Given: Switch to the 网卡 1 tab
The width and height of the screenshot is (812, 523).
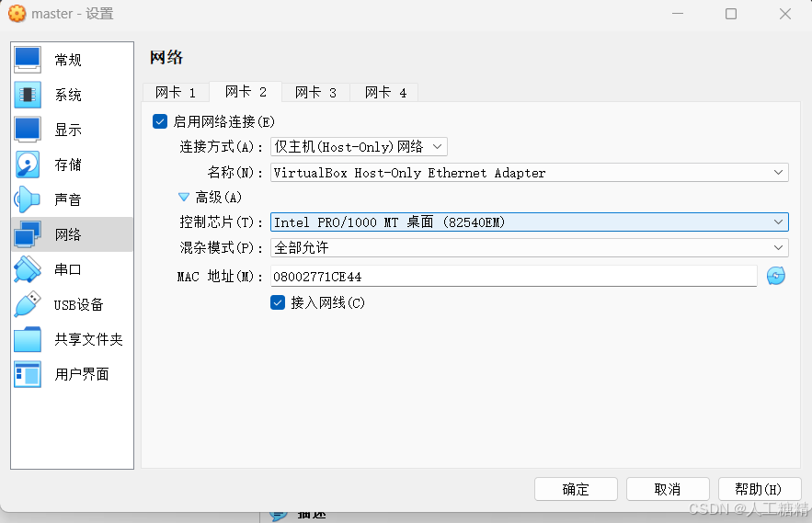Looking at the screenshot, I should (x=176, y=93).
